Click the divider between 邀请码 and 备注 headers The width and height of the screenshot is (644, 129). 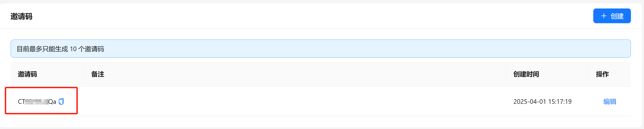coord(84,74)
